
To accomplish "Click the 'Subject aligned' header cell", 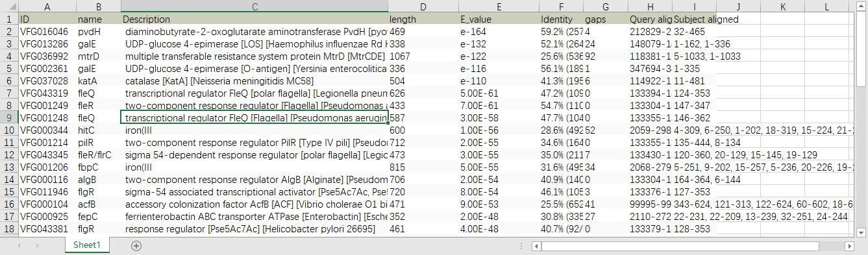I will coord(695,19).
